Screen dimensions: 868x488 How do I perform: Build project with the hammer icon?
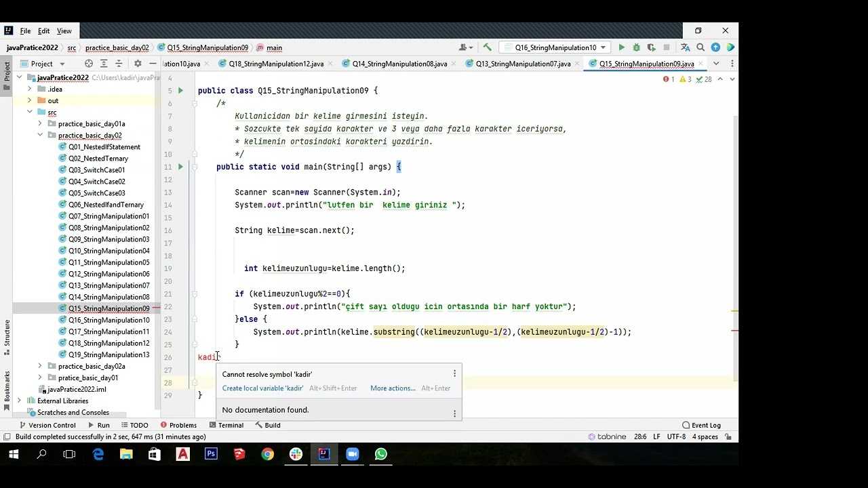(x=487, y=47)
